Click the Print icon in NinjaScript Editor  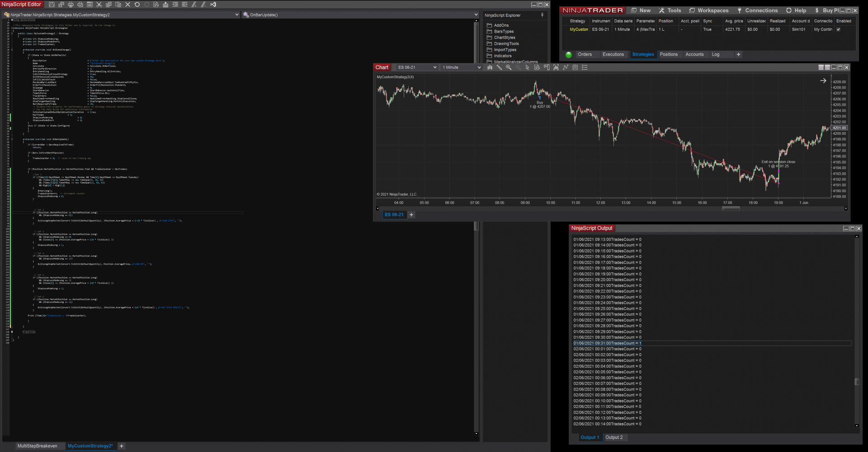coord(71,5)
